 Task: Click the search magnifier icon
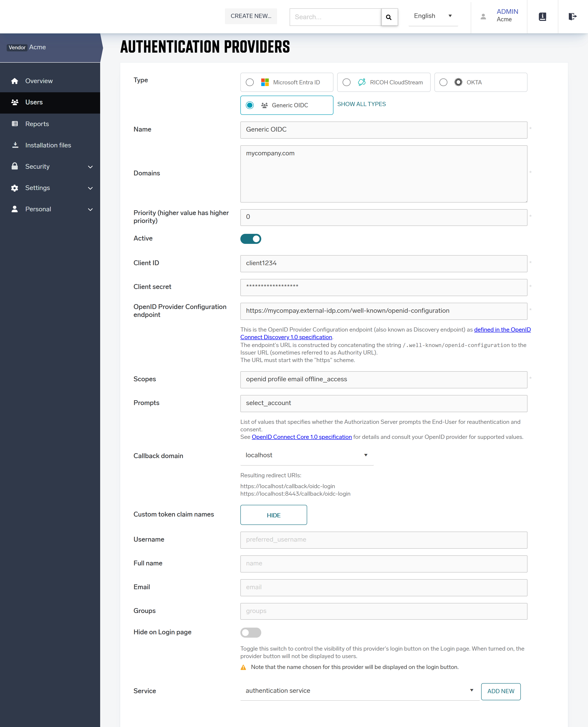pyautogui.click(x=389, y=17)
